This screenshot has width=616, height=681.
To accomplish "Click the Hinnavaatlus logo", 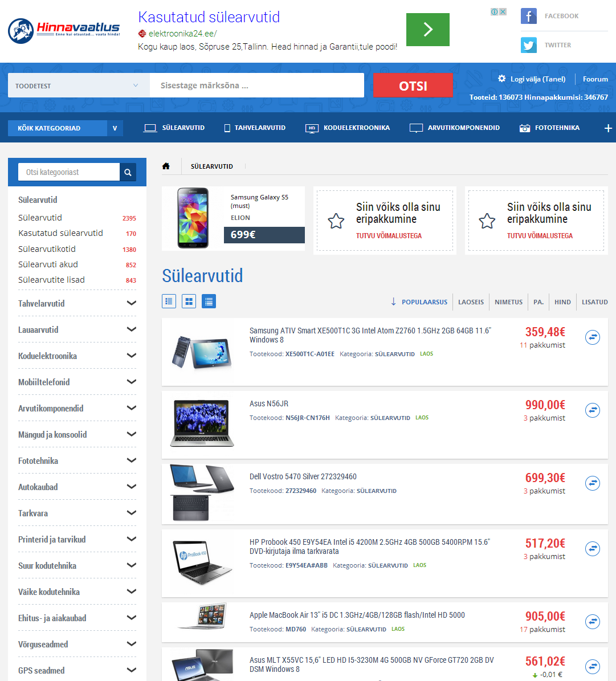I will tap(64, 31).
